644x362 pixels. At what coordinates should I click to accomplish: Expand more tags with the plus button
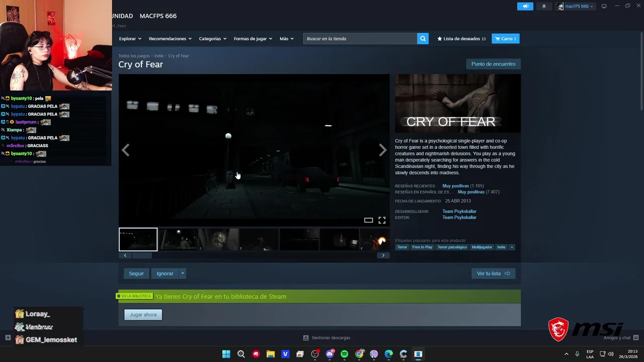pyautogui.click(x=512, y=247)
